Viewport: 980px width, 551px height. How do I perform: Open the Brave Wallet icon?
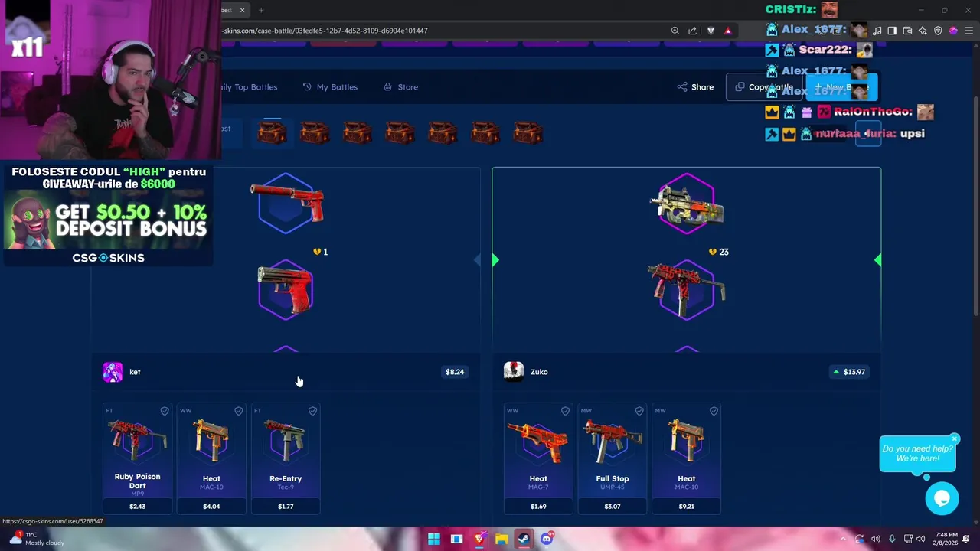click(907, 31)
